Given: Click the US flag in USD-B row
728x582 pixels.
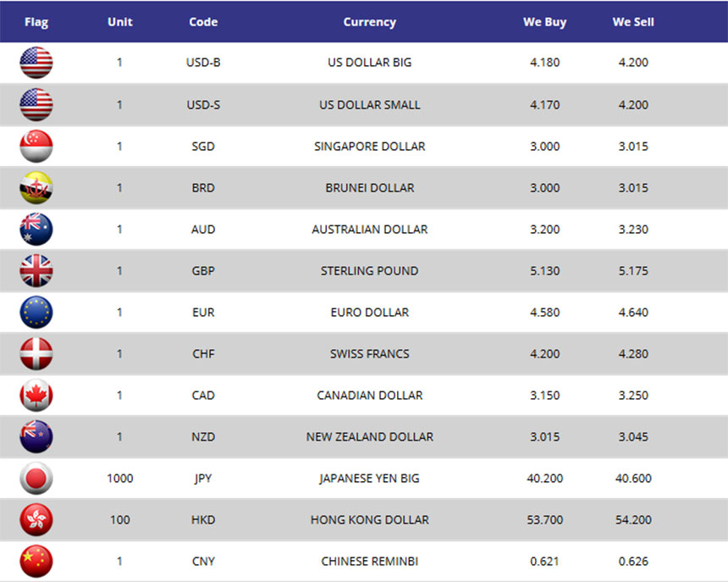Looking at the screenshot, I should [x=36, y=63].
